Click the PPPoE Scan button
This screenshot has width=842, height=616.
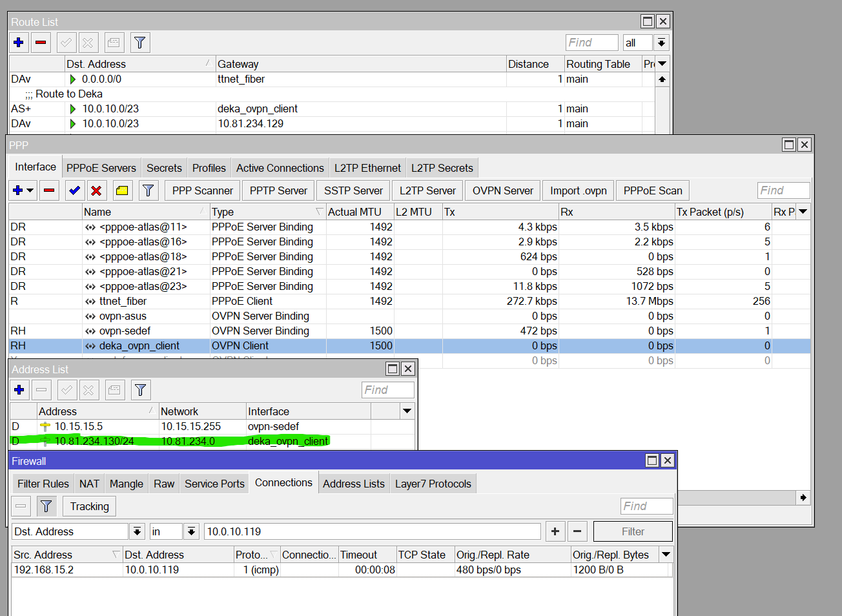tap(653, 190)
